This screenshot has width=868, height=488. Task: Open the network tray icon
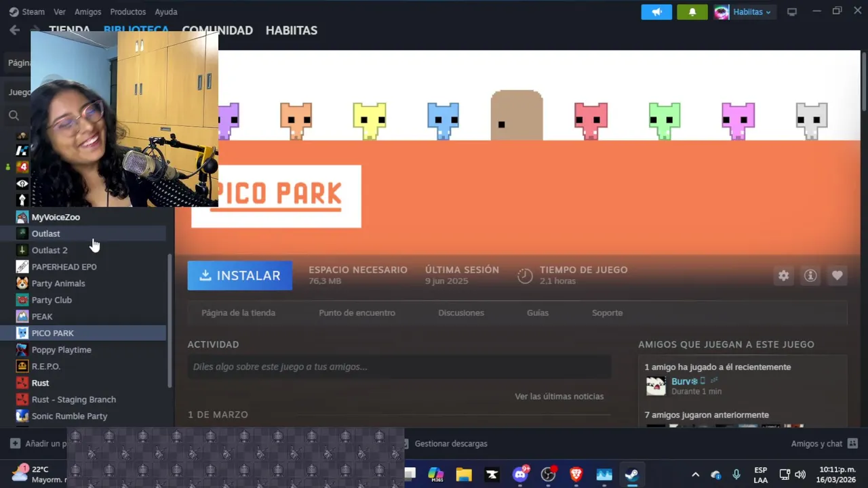click(x=785, y=474)
